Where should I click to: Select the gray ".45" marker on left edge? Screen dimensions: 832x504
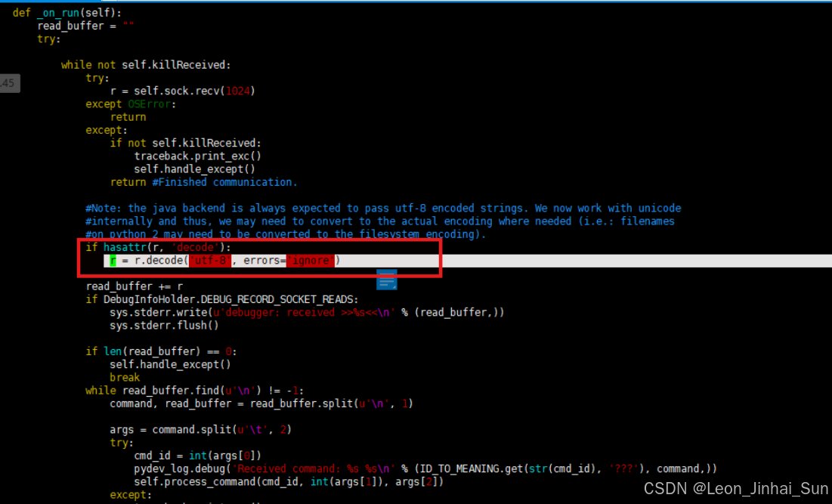tap(8, 83)
